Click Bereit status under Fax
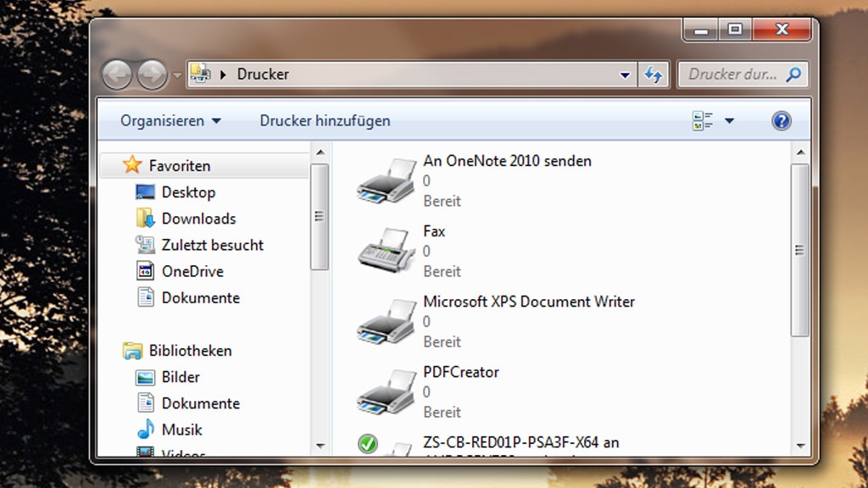This screenshot has width=868, height=488. (x=442, y=272)
